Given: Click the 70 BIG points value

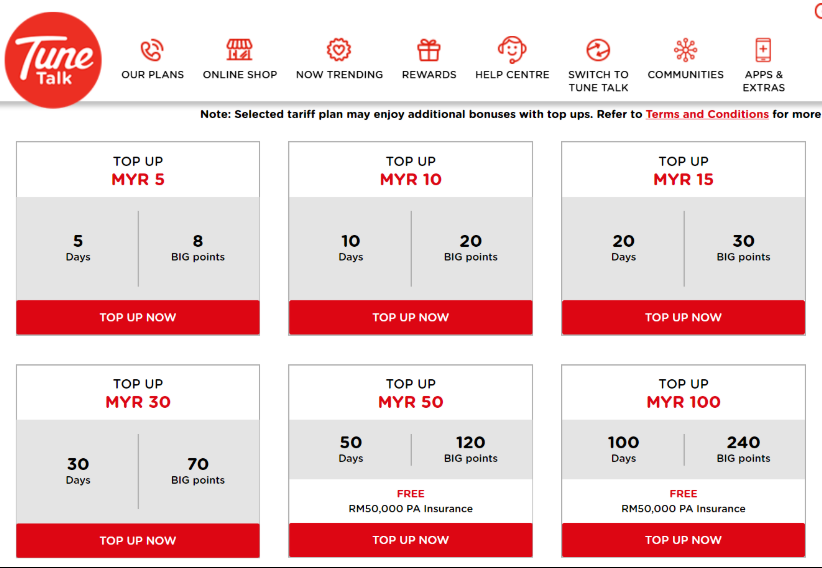Looking at the screenshot, I should click(198, 471).
